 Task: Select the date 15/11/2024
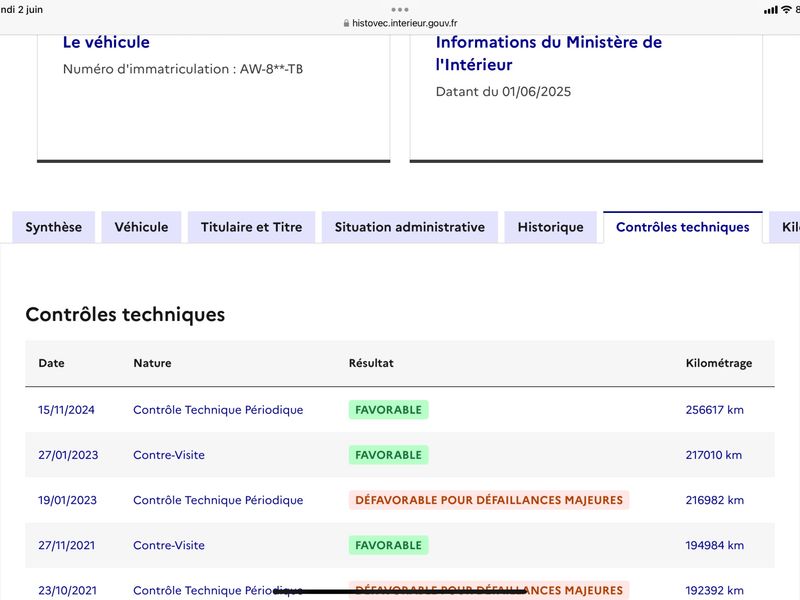(66, 410)
